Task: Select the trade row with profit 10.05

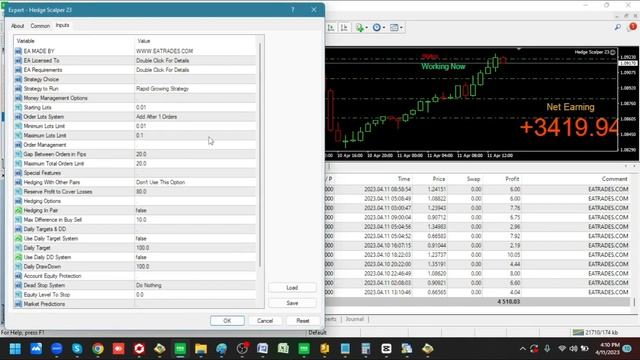Action: click(478, 255)
